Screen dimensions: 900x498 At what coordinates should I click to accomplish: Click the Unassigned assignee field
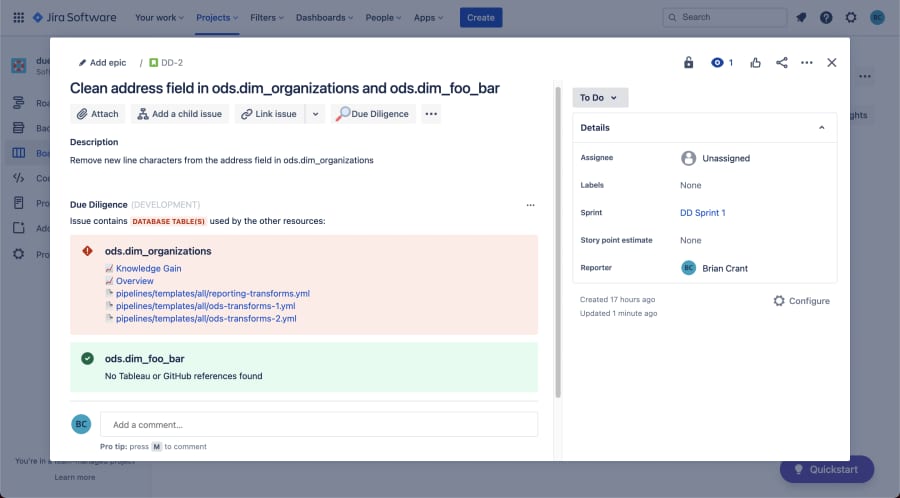pyautogui.click(x=715, y=158)
